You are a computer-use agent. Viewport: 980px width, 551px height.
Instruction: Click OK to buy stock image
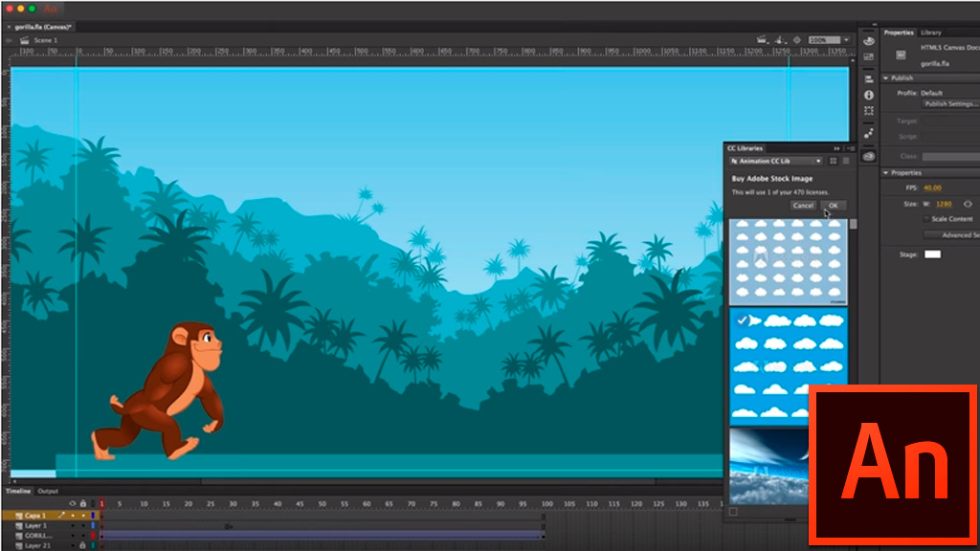click(833, 206)
